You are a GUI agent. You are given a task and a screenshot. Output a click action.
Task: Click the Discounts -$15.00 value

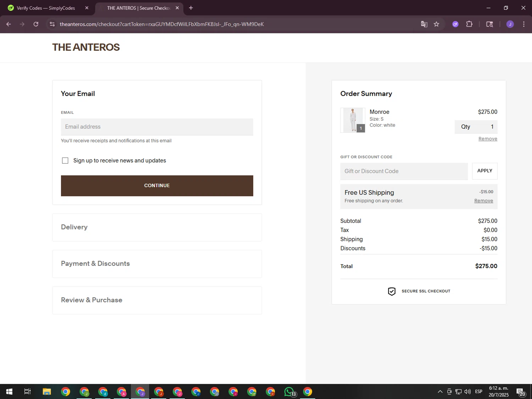click(488, 248)
